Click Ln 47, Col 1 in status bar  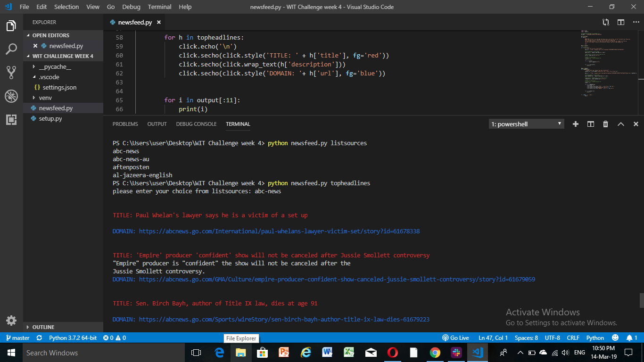pyautogui.click(x=493, y=338)
